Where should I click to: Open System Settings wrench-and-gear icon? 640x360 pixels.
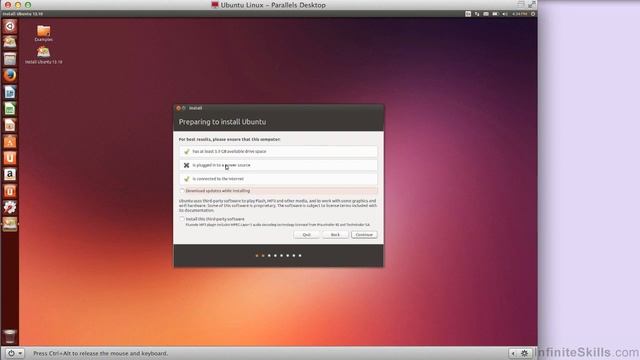(x=10, y=207)
